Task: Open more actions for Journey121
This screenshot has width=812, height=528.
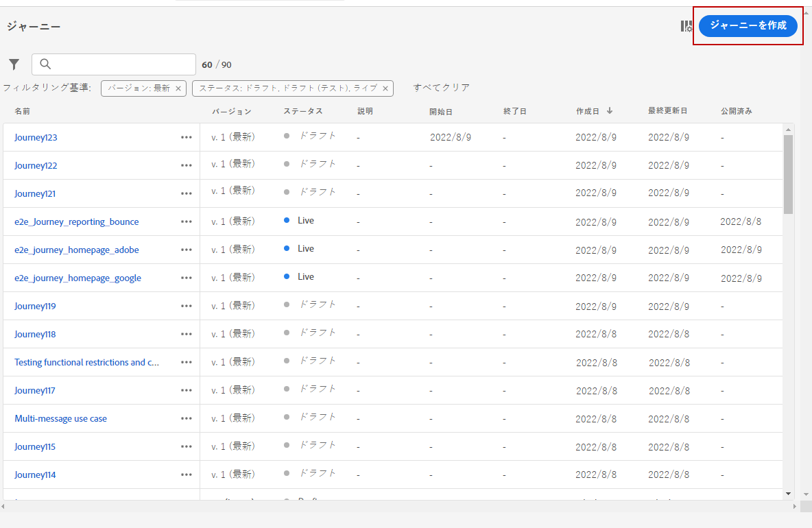Action: click(187, 193)
